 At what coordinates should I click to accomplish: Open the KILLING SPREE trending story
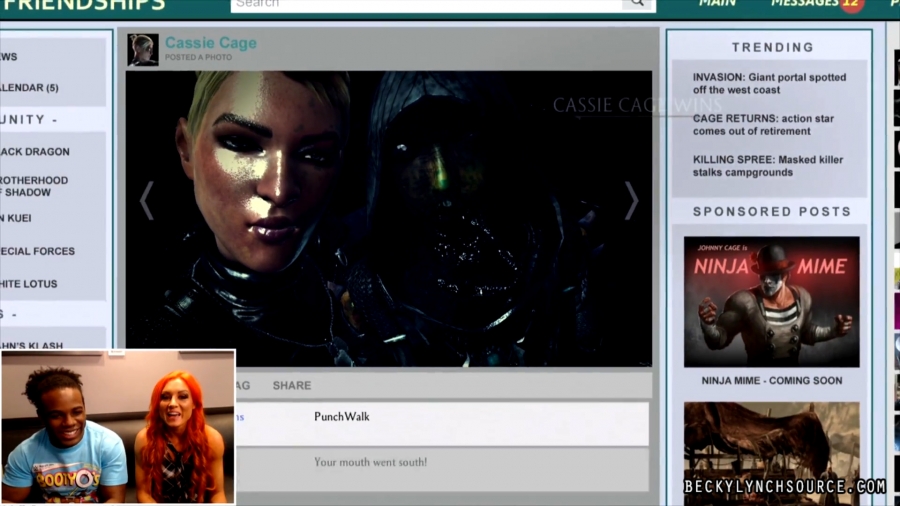(x=767, y=166)
